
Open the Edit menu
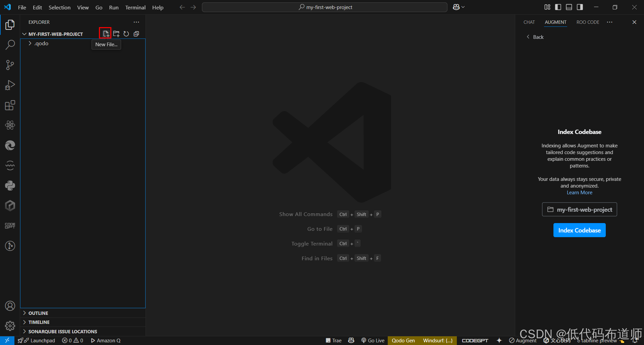tap(37, 7)
